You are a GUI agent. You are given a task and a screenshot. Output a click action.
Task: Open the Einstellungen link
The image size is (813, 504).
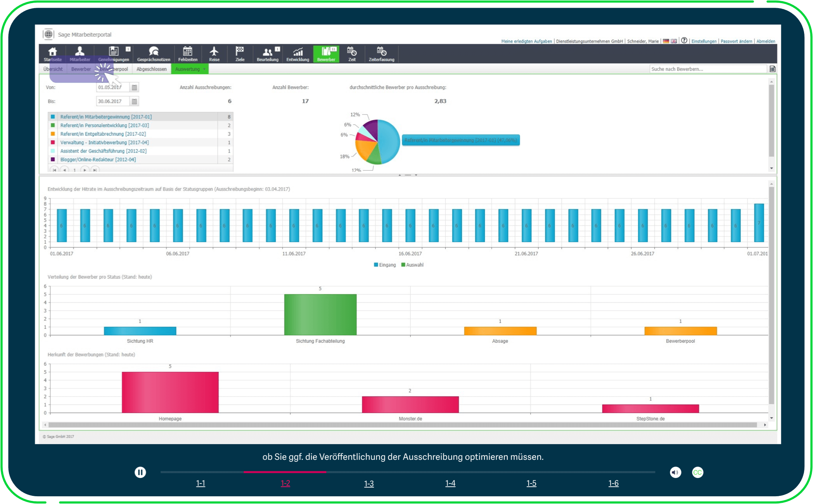[x=704, y=41]
